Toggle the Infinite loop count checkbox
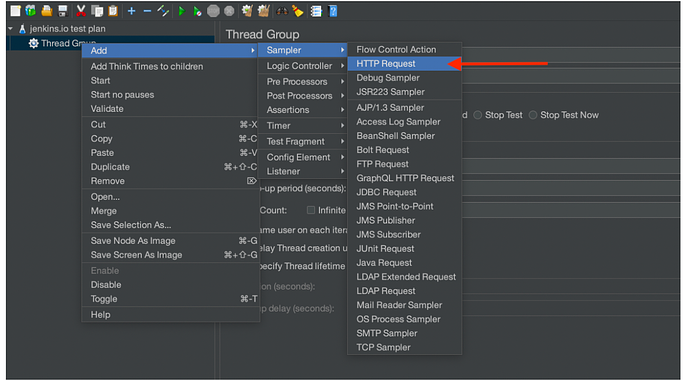Image resolution: width=684 pixels, height=381 pixels. coord(311,210)
